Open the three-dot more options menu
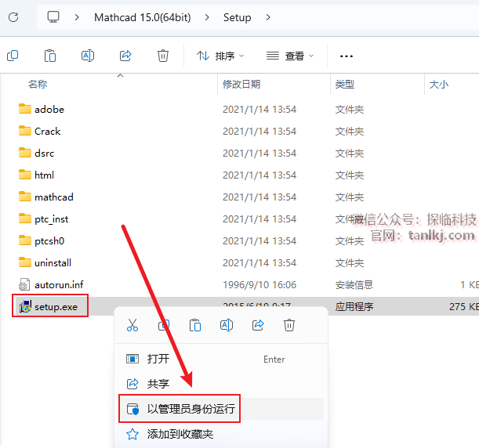Screen dimensions: 479x448 tap(346, 56)
